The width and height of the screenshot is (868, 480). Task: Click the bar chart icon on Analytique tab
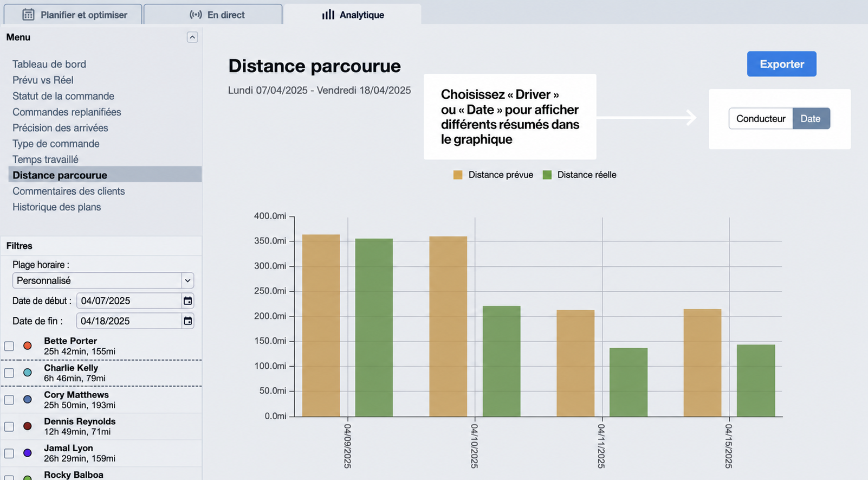coord(328,15)
